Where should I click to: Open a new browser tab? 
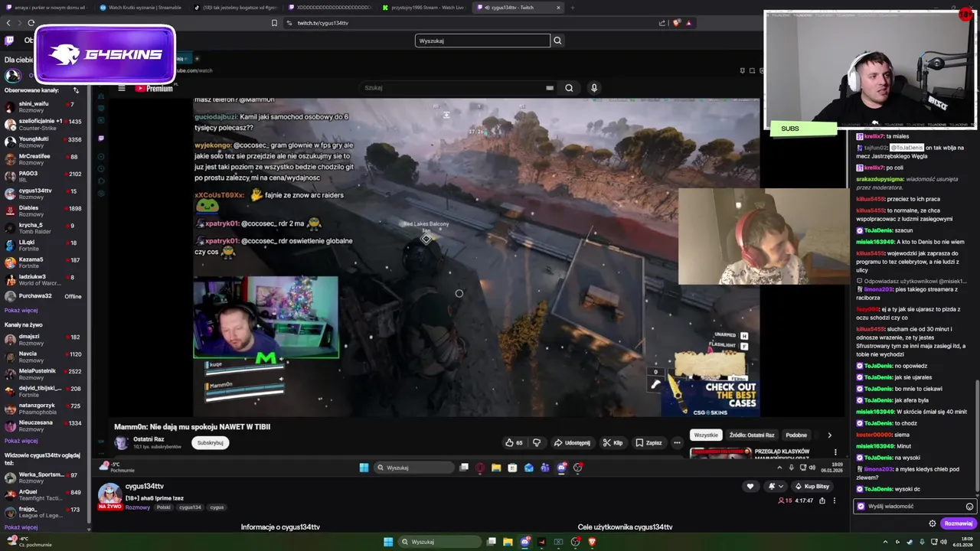tap(573, 8)
